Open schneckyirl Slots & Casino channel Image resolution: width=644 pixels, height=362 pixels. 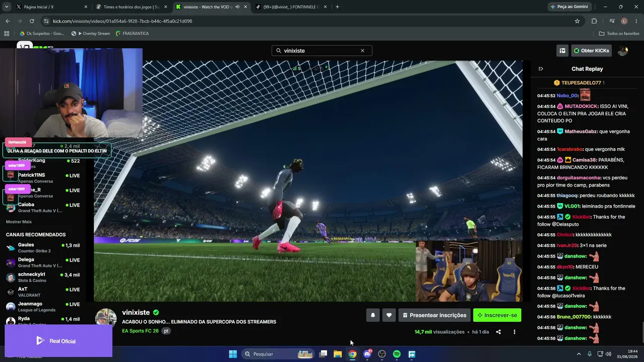43,278
